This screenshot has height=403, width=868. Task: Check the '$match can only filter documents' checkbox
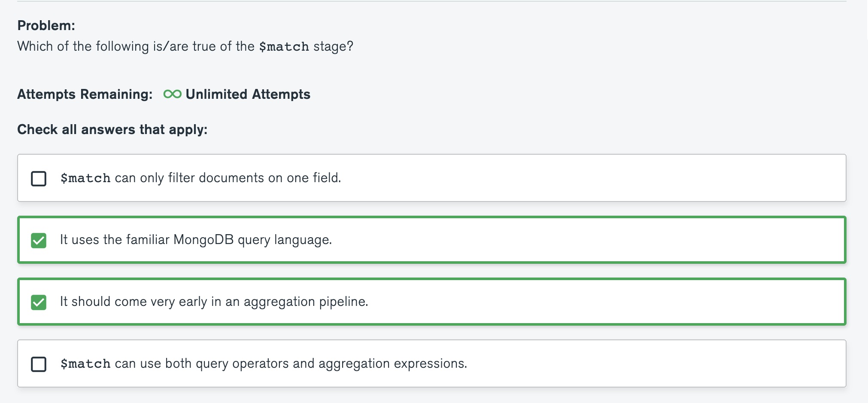[39, 178]
